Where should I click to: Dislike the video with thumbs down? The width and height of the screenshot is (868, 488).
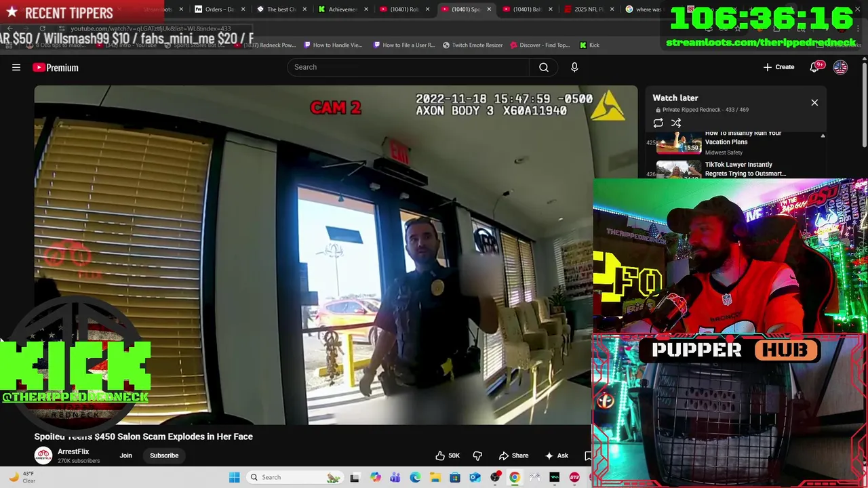[x=477, y=455]
